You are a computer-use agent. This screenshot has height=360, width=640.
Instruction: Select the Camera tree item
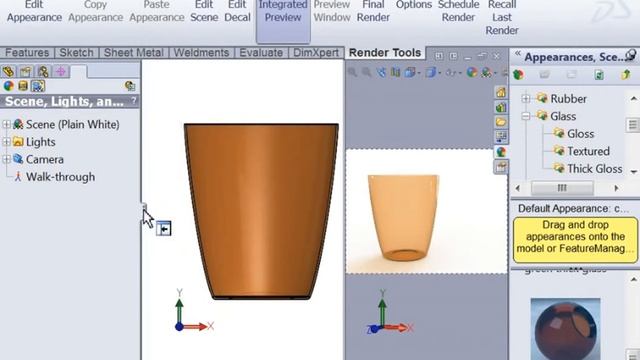(38, 159)
